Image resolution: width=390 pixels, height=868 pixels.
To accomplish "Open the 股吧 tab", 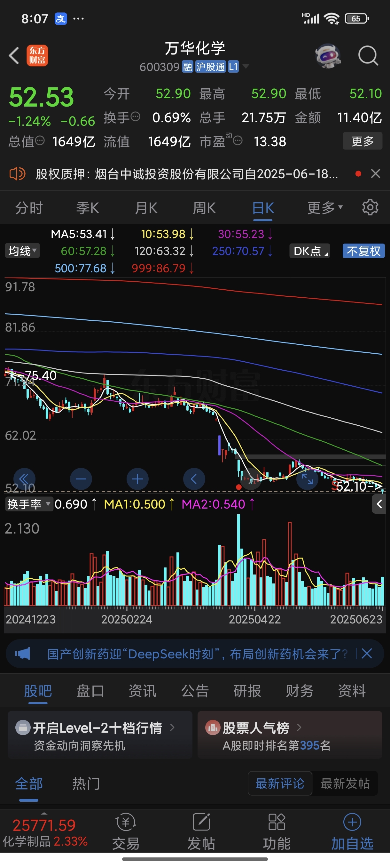I will click(x=38, y=691).
